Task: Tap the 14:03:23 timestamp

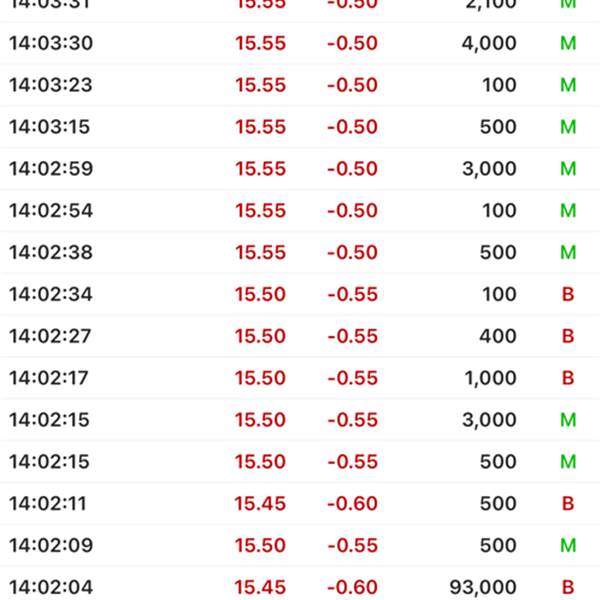Action: click(50, 85)
